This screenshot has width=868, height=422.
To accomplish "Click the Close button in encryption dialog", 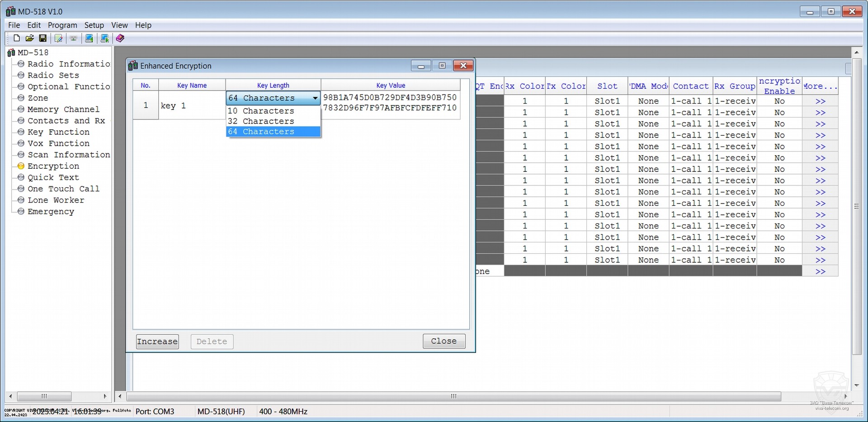I will pyautogui.click(x=443, y=341).
